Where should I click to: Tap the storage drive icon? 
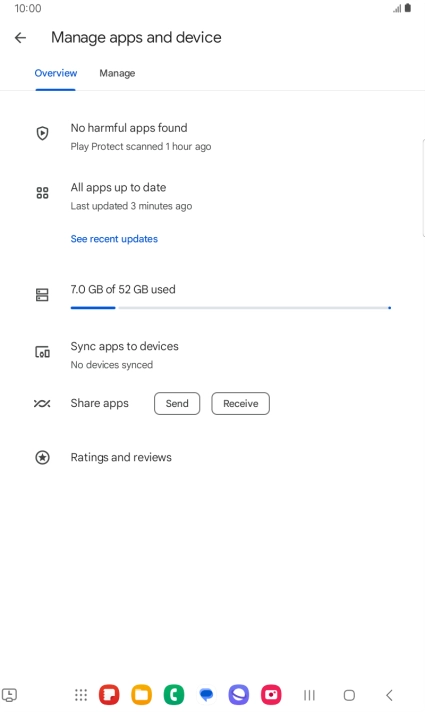[42, 295]
